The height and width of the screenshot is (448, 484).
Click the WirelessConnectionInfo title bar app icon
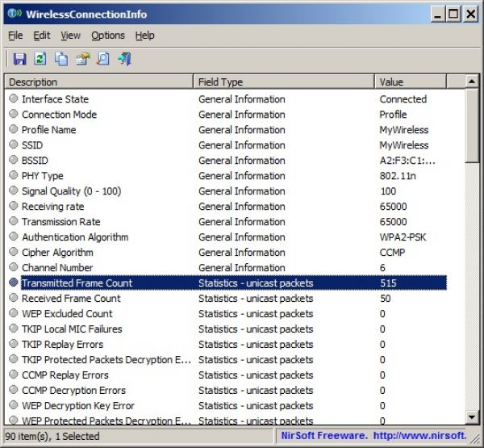14,14
